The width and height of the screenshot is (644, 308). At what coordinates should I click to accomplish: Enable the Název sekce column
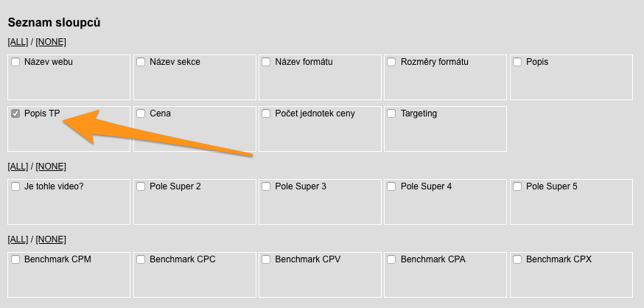coord(141,63)
